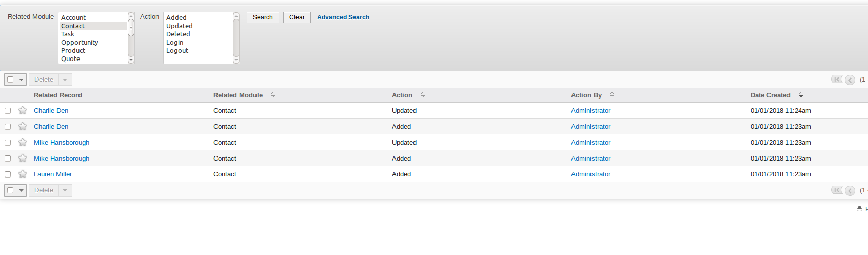Mark Lauren Miller row as favorite
Image resolution: width=868 pixels, height=255 pixels.
[23, 174]
